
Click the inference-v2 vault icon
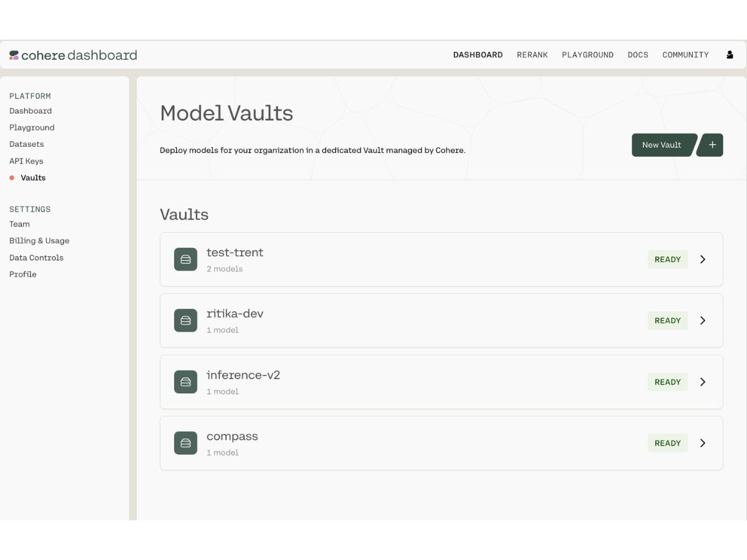click(x=186, y=382)
